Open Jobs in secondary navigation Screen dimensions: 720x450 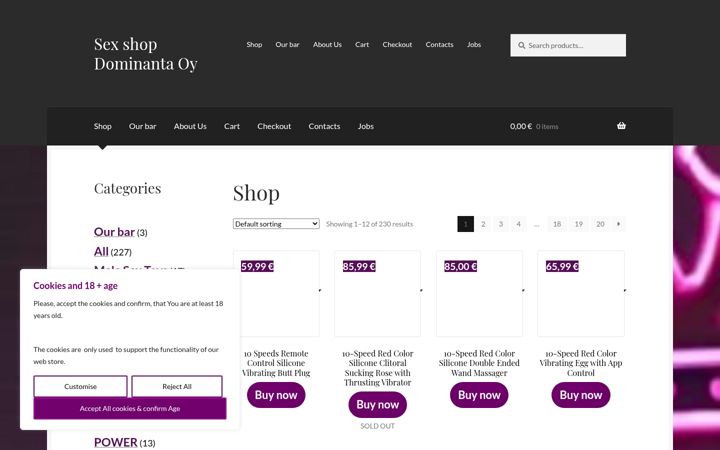(366, 126)
